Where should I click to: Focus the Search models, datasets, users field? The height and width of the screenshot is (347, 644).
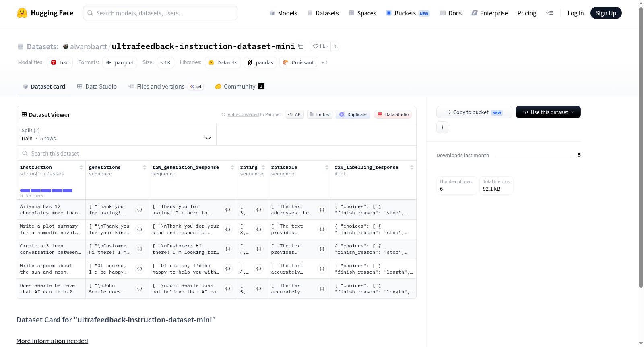[160, 13]
